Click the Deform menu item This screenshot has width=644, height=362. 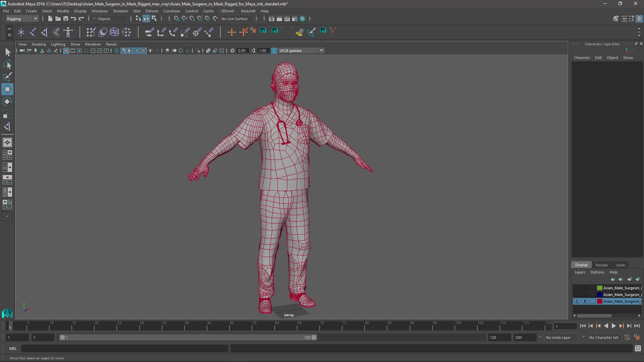[x=152, y=11]
